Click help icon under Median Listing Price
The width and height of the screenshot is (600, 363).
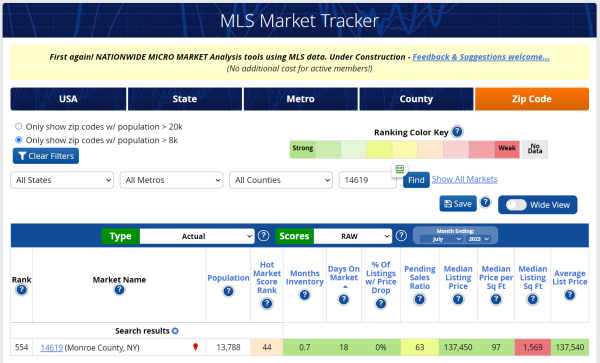(458, 299)
